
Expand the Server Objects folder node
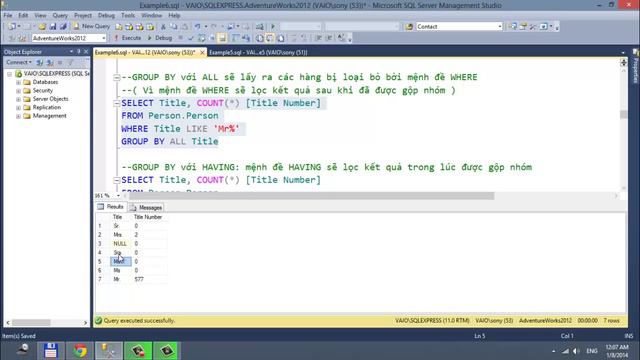click(x=18, y=99)
